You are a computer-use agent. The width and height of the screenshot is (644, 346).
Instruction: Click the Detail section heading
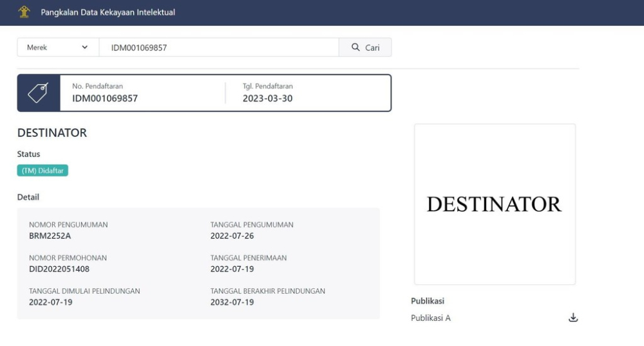pos(28,197)
